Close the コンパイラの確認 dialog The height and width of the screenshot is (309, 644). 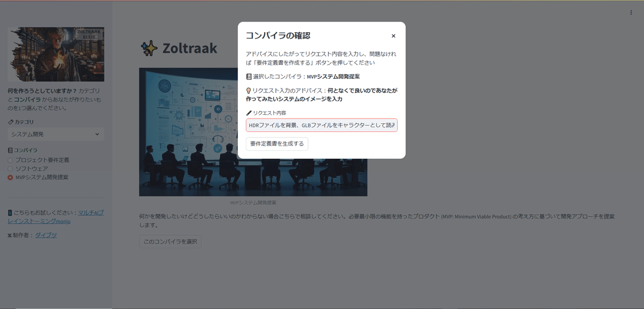coord(393,36)
